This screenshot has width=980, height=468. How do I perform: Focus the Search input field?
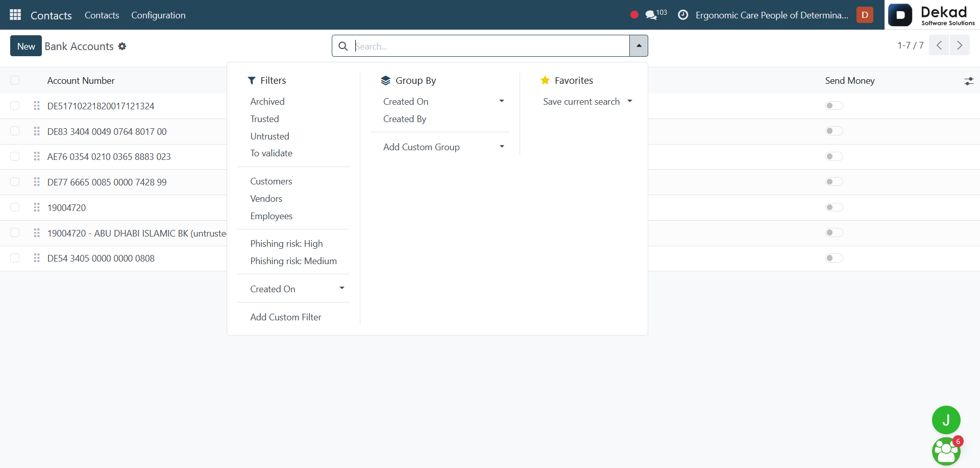coord(491,46)
